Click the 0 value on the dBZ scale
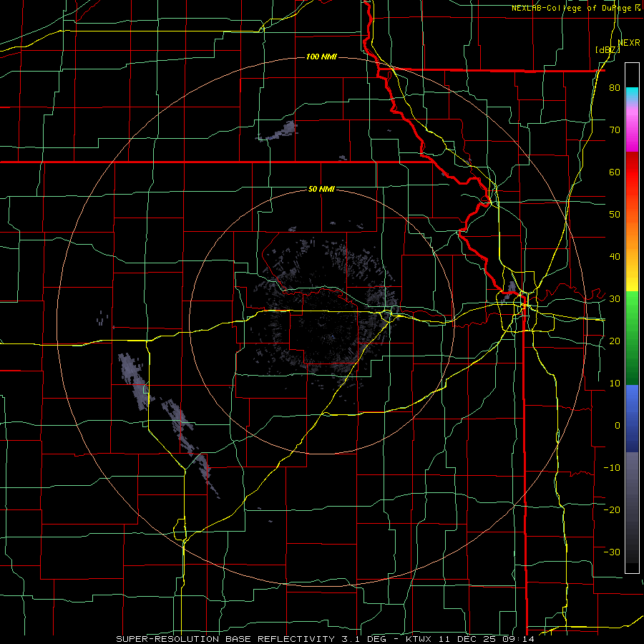Viewport: 644px width, 644px height. point(618,426)
